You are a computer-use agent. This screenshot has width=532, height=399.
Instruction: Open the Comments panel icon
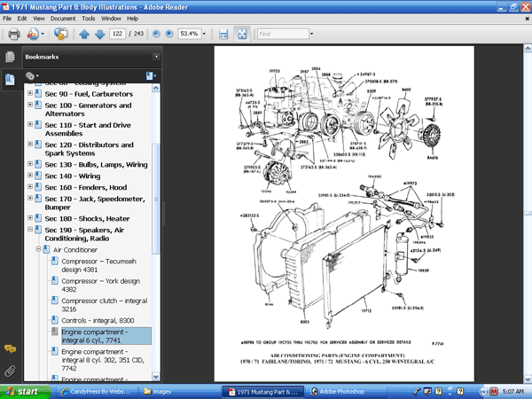(10, 348)
